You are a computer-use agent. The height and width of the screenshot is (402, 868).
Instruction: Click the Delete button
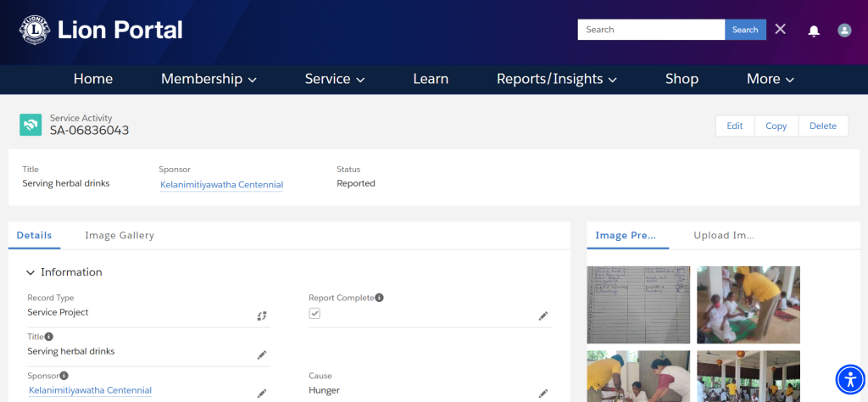(823, 126)
